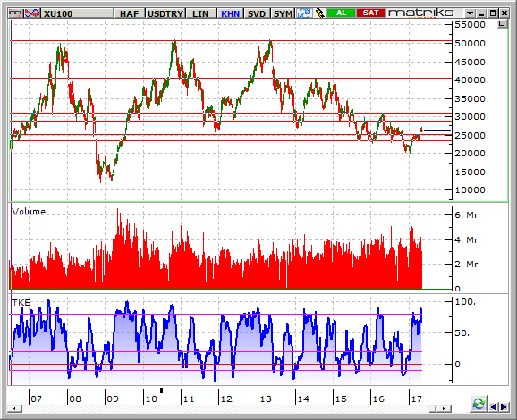This screenshot has height=420, width=517.
Task: Click the horizontal scrollbar right arrow
Action: [x=445, y=408]
